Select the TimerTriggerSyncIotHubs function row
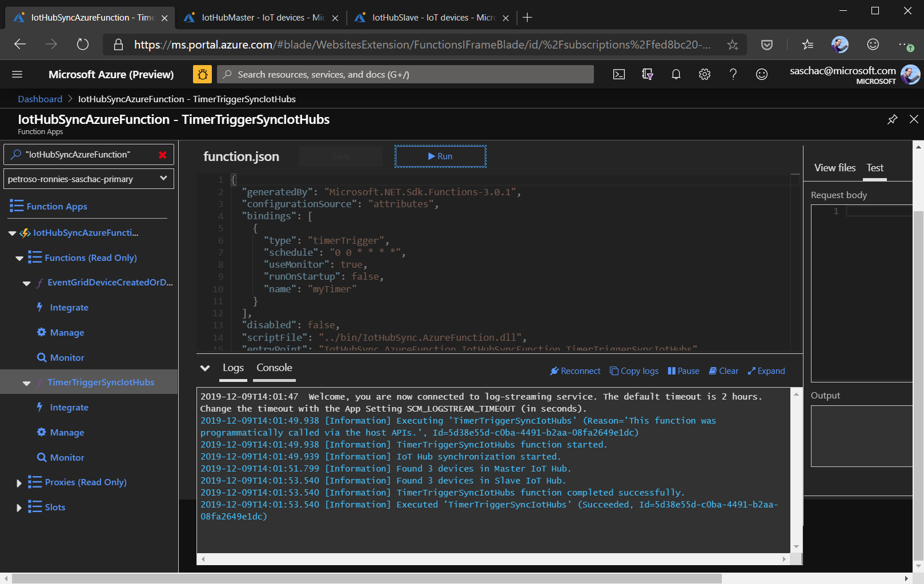The image size is (924, 584). tap(89, 382)
